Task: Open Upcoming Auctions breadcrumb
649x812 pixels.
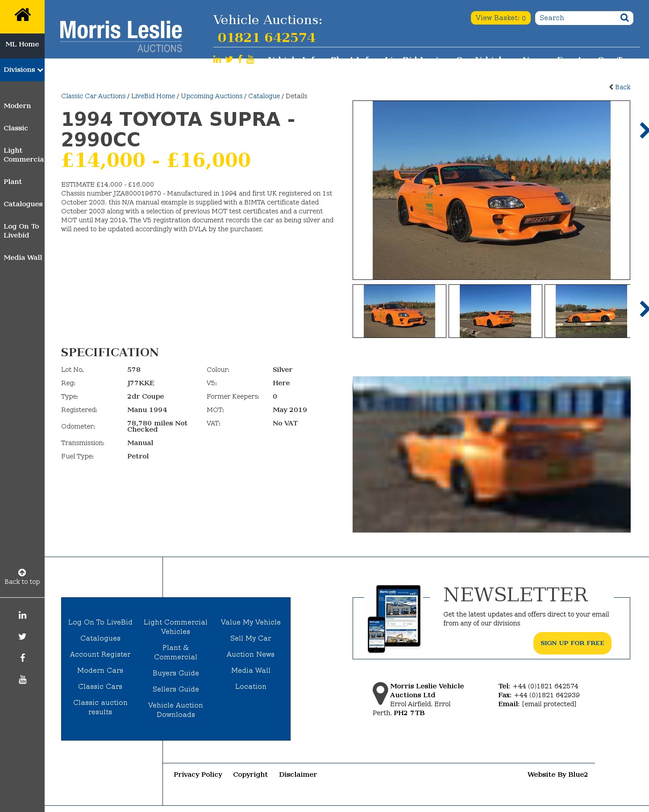Action: [x=212, y=96]
